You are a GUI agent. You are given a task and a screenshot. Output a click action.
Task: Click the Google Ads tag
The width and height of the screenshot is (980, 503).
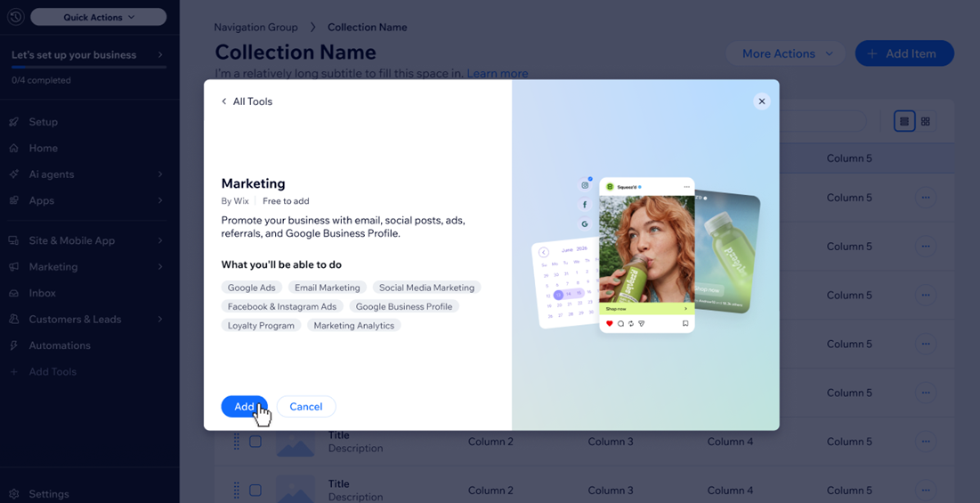(251, 288)
